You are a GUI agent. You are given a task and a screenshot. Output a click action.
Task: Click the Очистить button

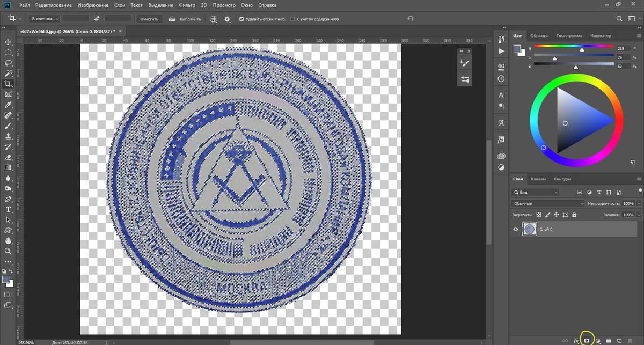[150, 19]
